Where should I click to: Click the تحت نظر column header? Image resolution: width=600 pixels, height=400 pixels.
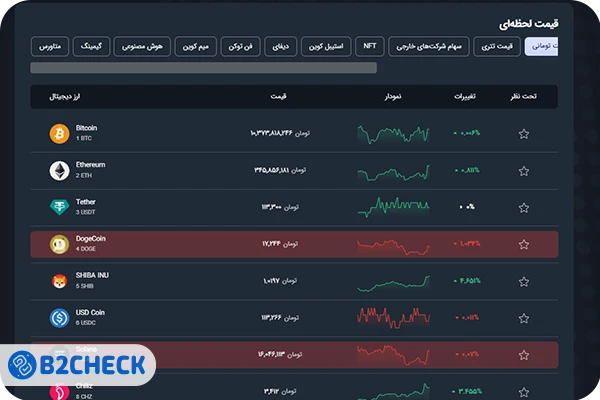tap(523, 96)
